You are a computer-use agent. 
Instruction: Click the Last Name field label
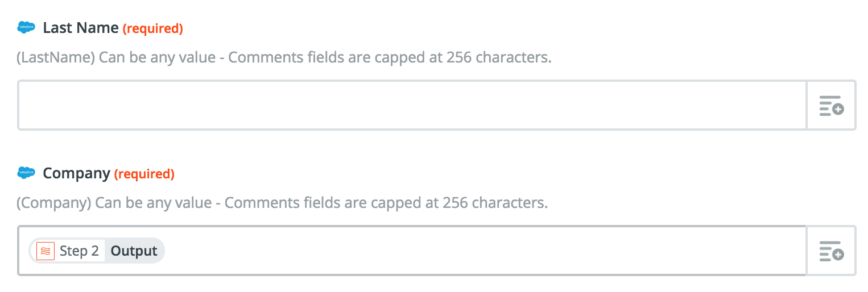(x=81, y=28)
